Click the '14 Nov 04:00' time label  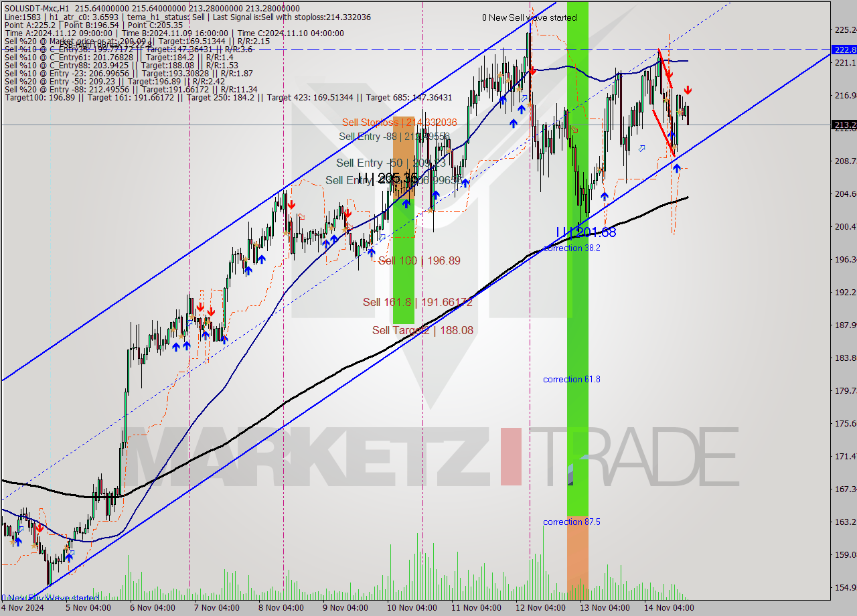point(669,608)
